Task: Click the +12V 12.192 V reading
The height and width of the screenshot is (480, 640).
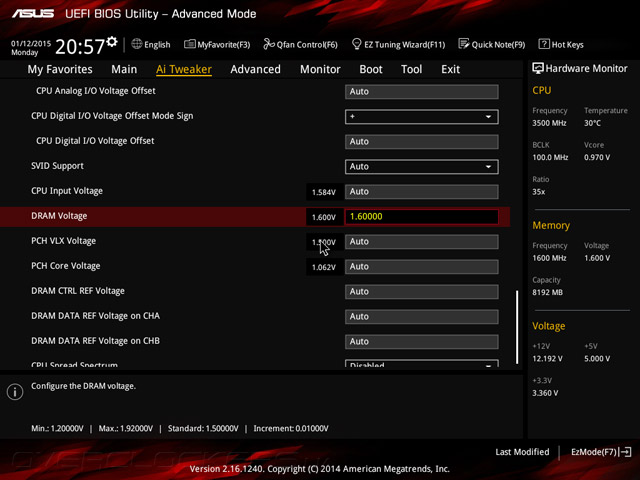Action: [547, 359]
